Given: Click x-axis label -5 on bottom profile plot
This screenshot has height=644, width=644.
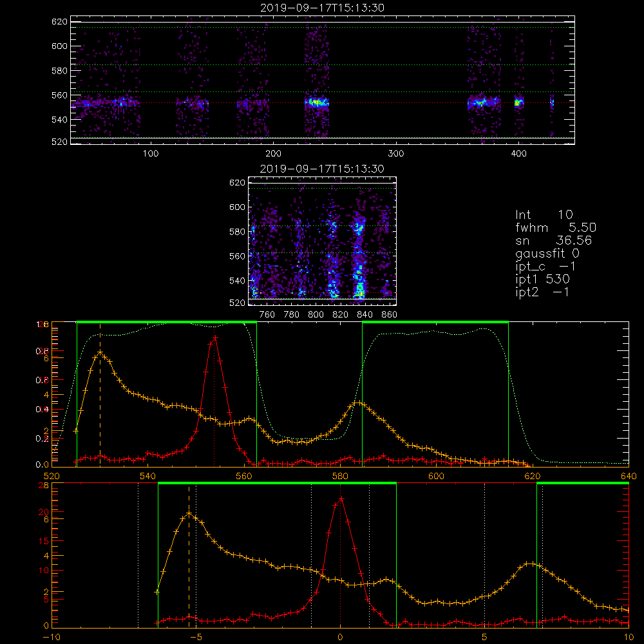Looking at the screenshot, I should pos(196,637).
